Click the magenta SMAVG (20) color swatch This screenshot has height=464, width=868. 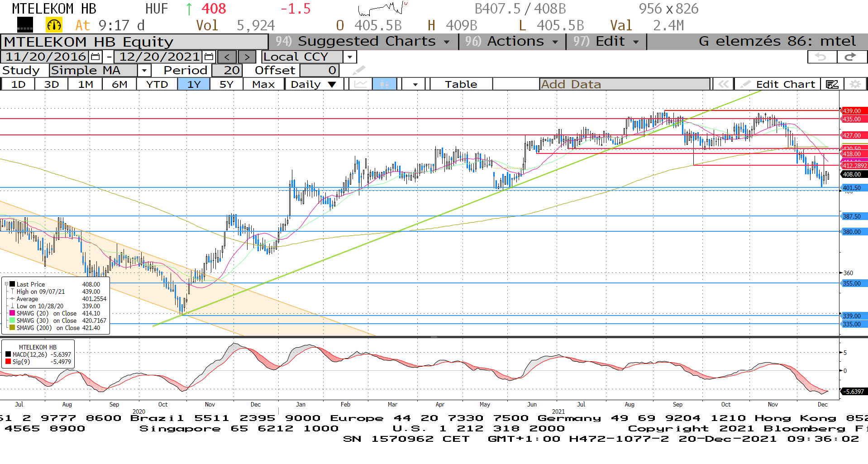(x=12, y=313)
